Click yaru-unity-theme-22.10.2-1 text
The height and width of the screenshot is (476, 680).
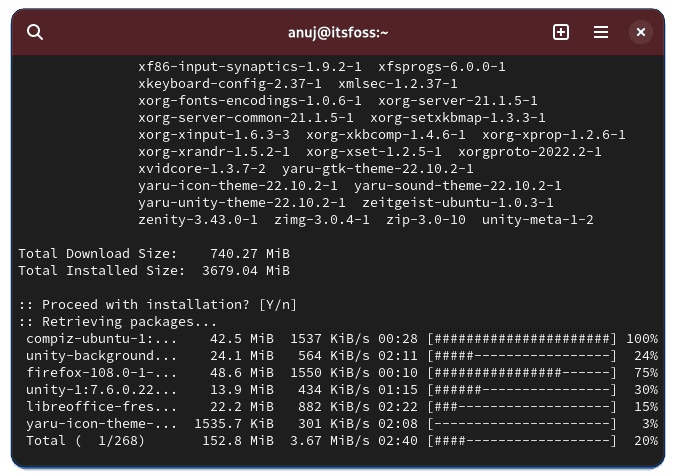pyautogui.click(x=242, y=202)
